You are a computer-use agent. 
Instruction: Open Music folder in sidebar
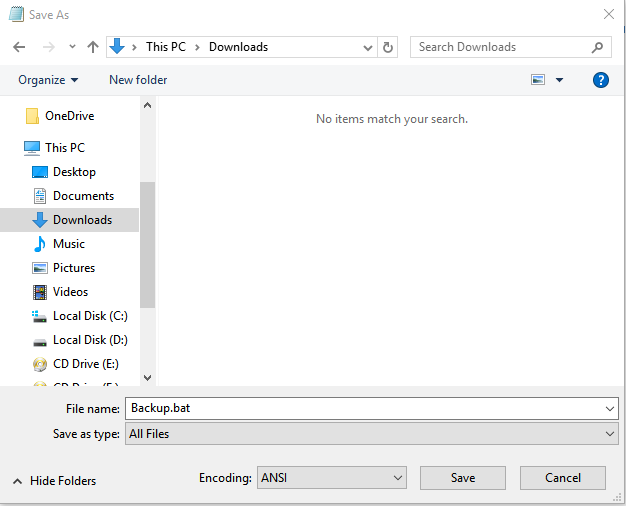[69, 244]
